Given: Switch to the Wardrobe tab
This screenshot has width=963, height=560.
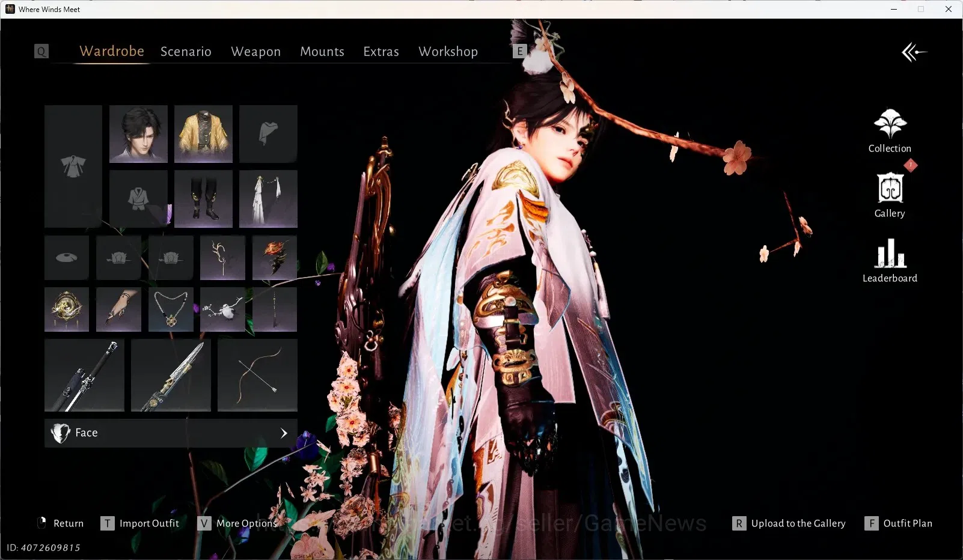Looking at the screenshot, I should click(112, 51).
